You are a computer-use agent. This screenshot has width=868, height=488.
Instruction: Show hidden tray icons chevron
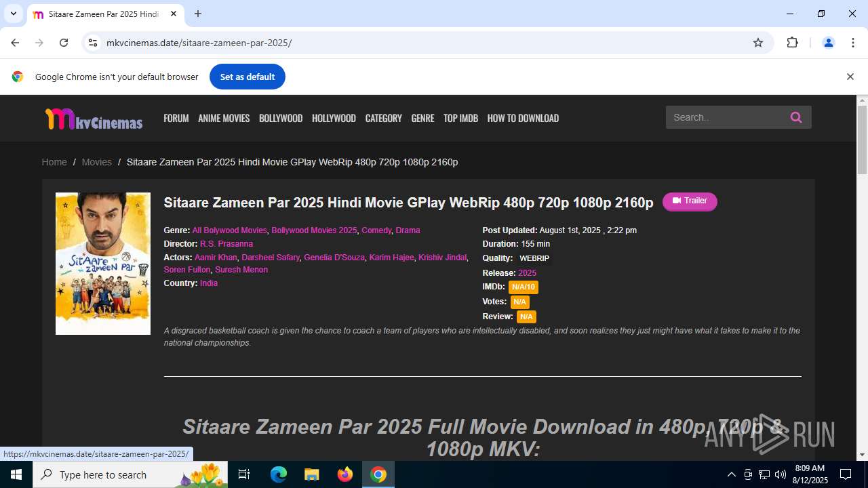[x=731, y=474]
